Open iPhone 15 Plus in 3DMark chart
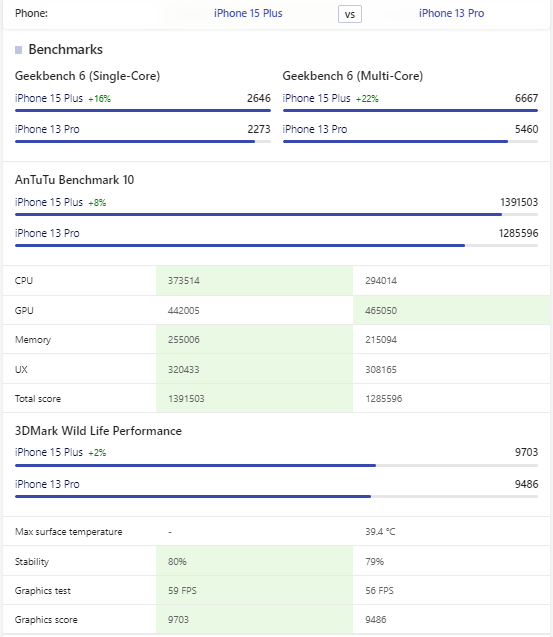Viewport: 553px width, 637px height. tap(49, 452)
